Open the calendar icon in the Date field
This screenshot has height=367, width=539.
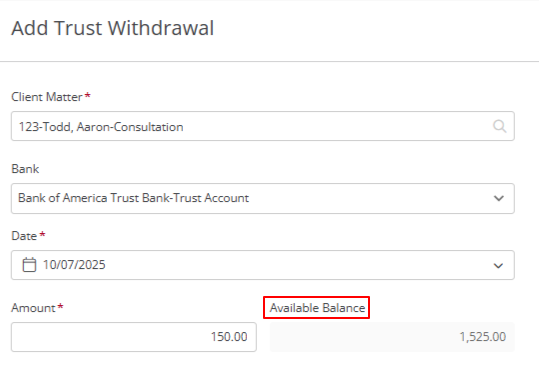[29, 265]
